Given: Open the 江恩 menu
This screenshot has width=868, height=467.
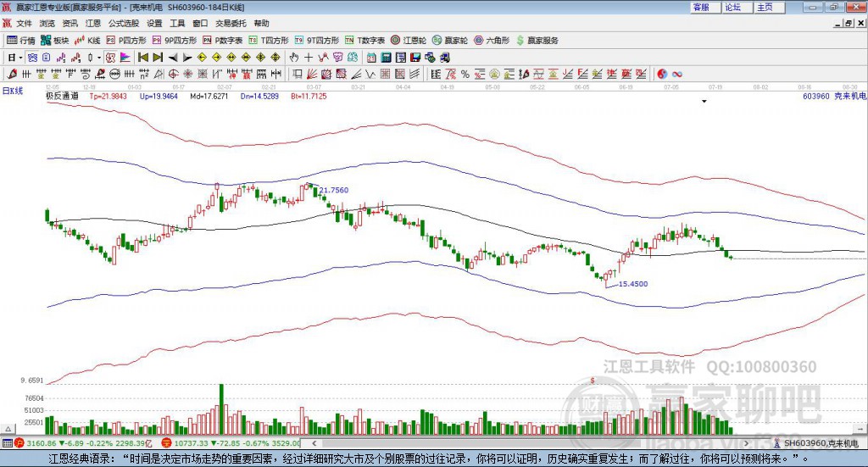Looking at the screenshot, I should 93,23.
